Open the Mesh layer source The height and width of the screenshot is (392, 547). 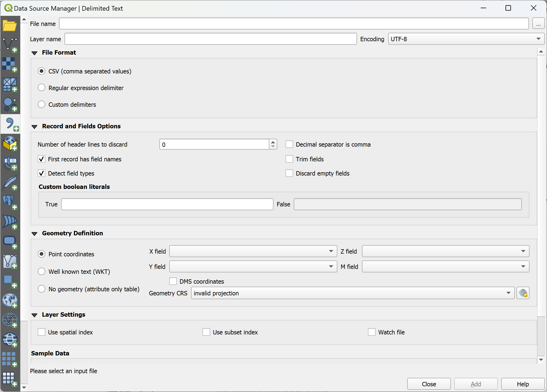click(x=10, y=84)
